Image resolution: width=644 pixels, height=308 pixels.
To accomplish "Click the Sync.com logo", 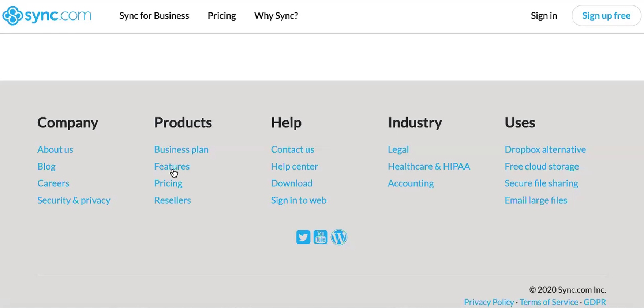I will [x=47, y=16].
